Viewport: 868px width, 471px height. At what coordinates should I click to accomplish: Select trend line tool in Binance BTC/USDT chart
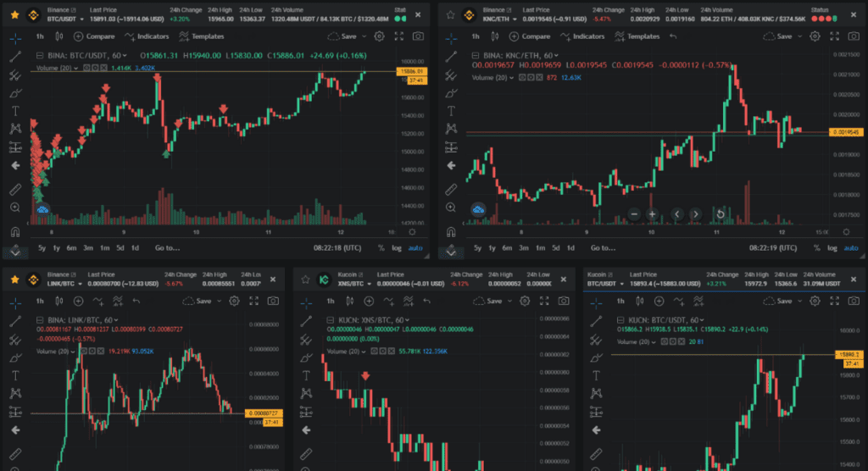click(15, 57)
